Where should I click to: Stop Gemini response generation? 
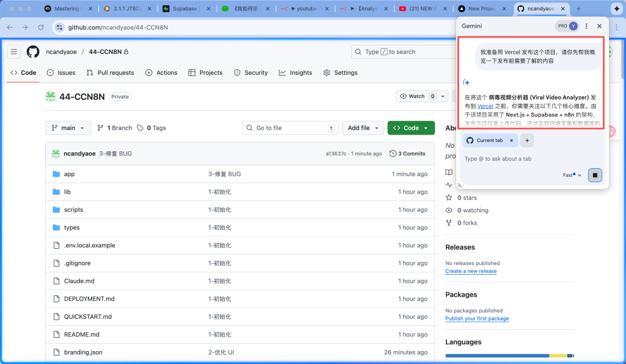pos(595,175)
